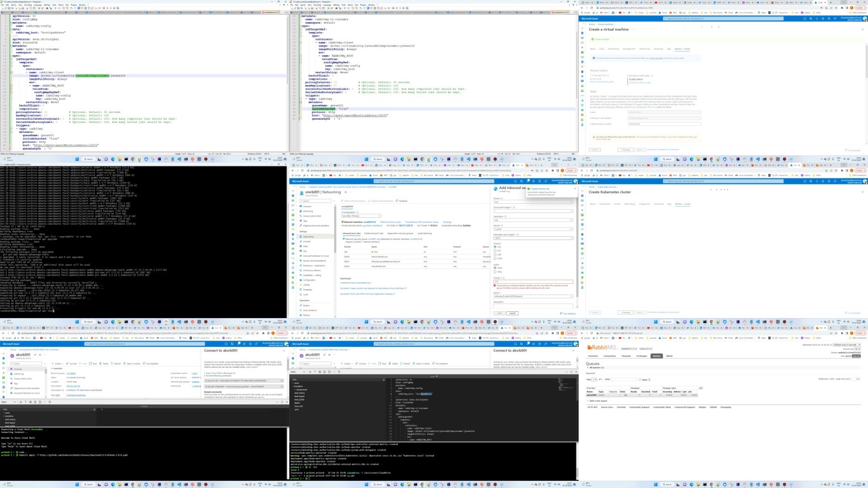Select the TCP protocol radio button

click(495, 251)
